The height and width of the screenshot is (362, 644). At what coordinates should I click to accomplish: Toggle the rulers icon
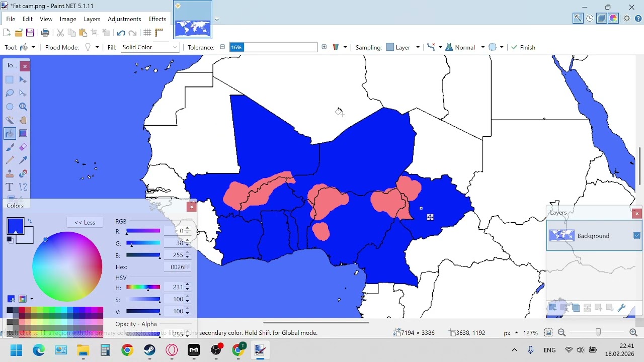pos(159,33)
